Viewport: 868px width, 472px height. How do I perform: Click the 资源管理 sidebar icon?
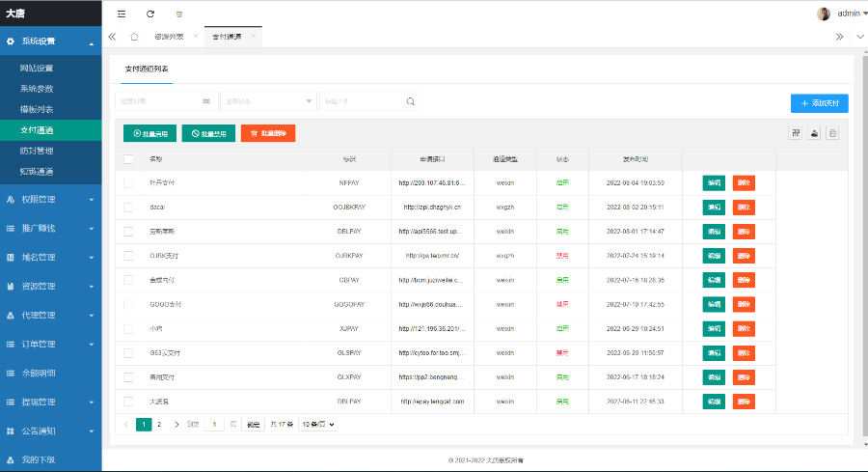pos(10,287)
